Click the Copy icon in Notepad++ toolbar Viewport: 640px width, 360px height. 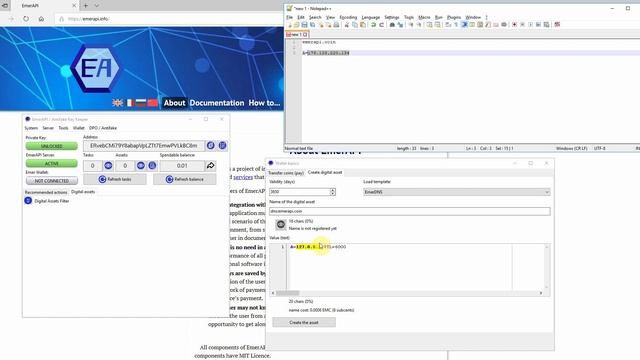coord(355,25)
